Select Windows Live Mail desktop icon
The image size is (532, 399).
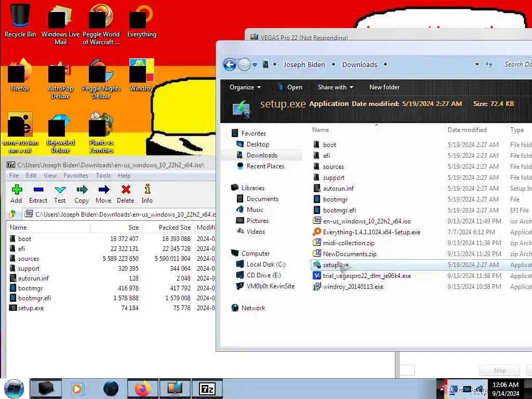click(60, 24)
